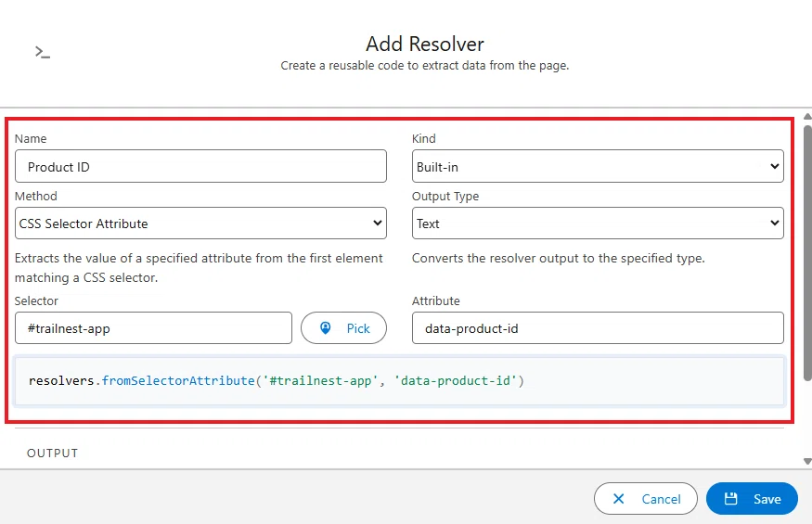Image resolution: width=812 pixels, height=524 pixels.
Task: Click the 'Create a reusable code' subtitle
Action: [425, 66]
